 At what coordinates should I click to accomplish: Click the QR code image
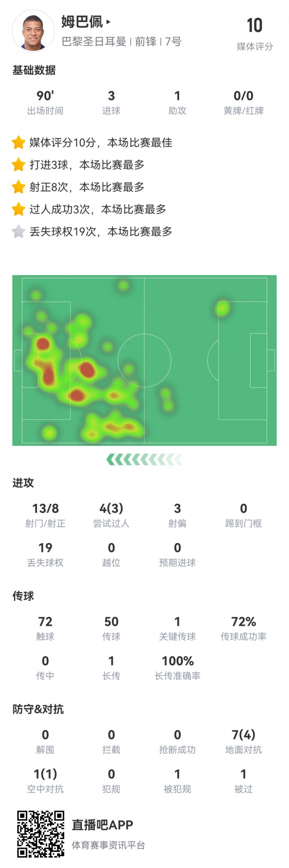point(40,834)
